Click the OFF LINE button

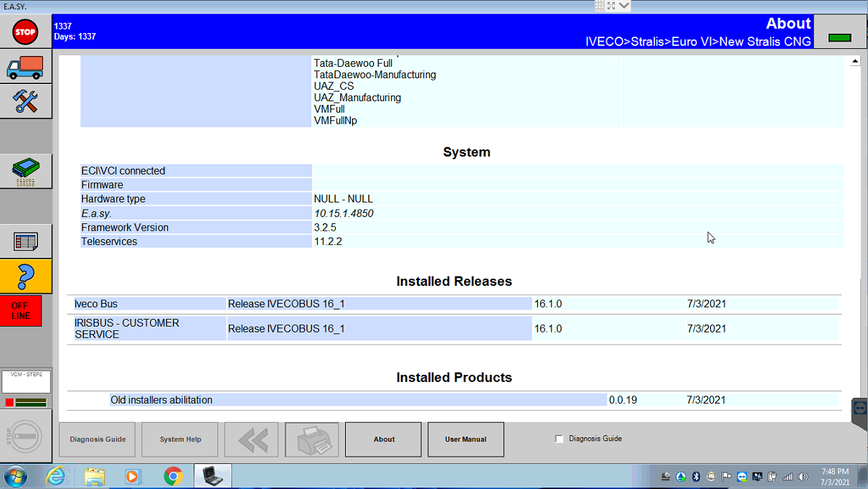pyautogui.click(x=22, y=310)
